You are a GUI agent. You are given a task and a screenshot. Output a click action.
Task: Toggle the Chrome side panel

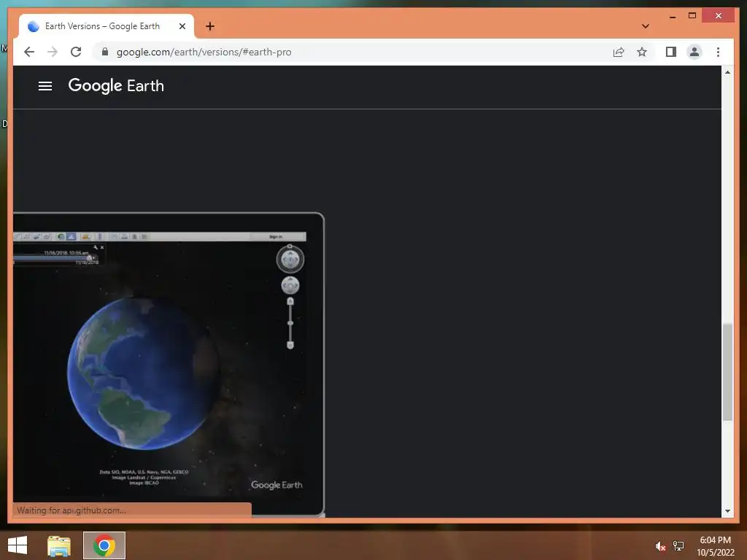click(671, 52)
